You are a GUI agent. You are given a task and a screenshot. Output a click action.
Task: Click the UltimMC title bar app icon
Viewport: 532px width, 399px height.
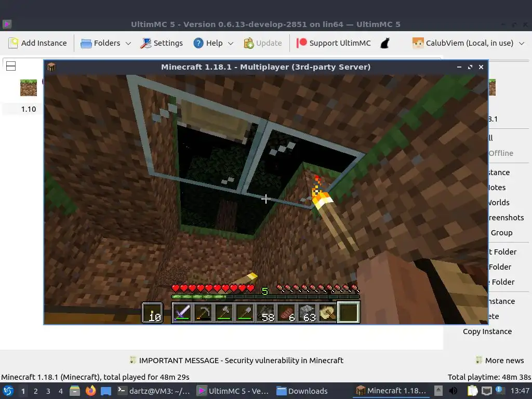pos(7,24)
